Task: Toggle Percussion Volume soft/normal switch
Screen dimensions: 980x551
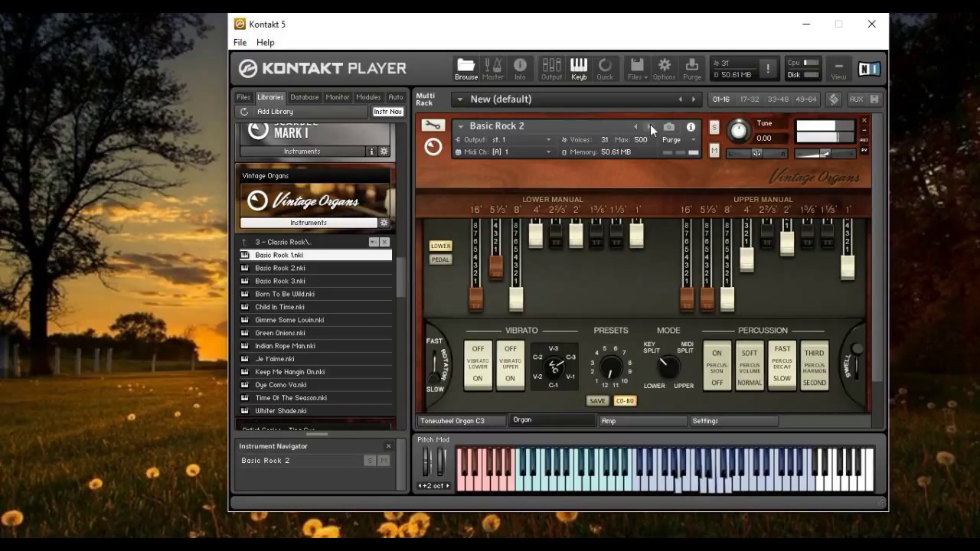Action: 750,367
